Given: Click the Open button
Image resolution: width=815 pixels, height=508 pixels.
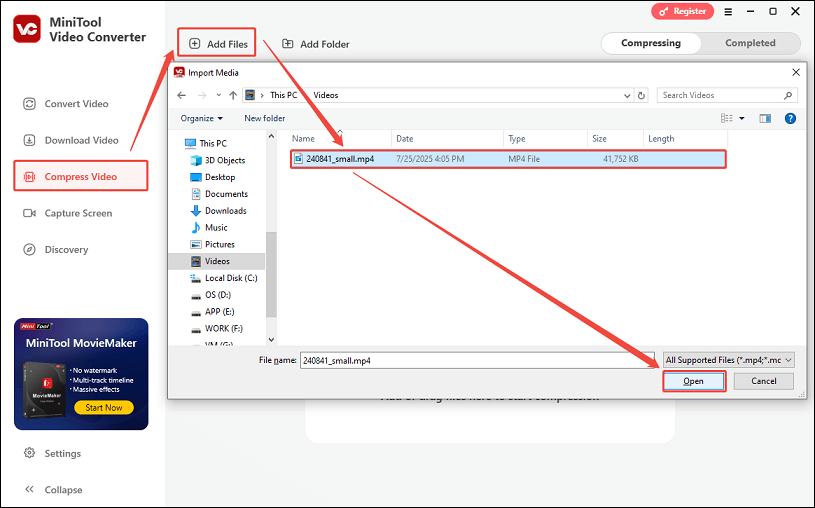Looking at the screenshot, I should [x=693, y=381].
